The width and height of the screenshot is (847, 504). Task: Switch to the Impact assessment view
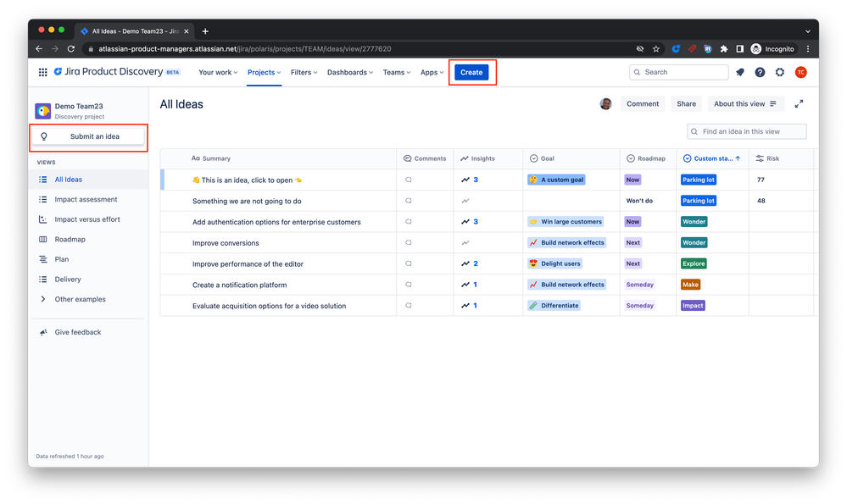pos(88,200)
